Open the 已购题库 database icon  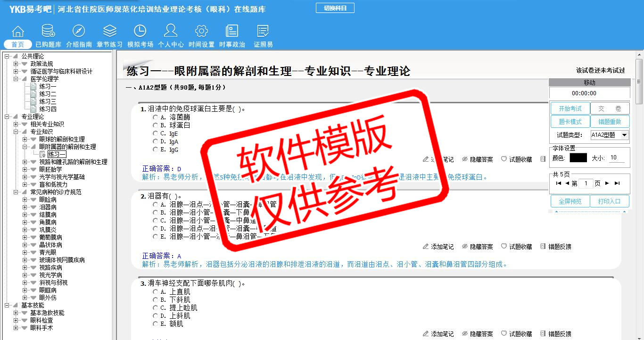point(48,31)
